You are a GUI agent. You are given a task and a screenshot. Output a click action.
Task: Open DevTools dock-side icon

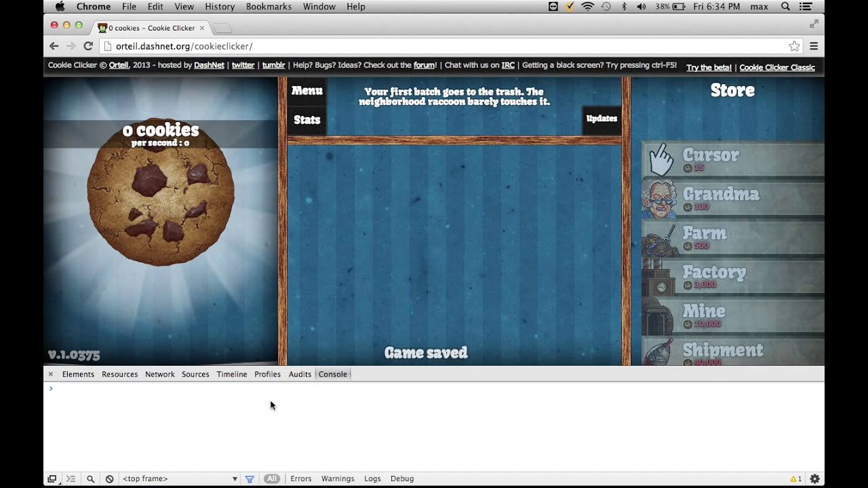pyautogui.click(x=52, y=479)
